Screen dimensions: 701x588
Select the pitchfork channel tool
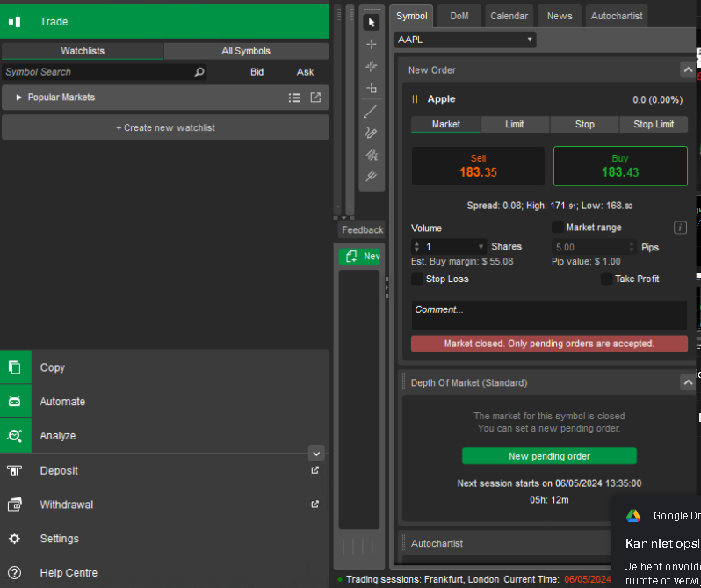(x=371, y=176)
